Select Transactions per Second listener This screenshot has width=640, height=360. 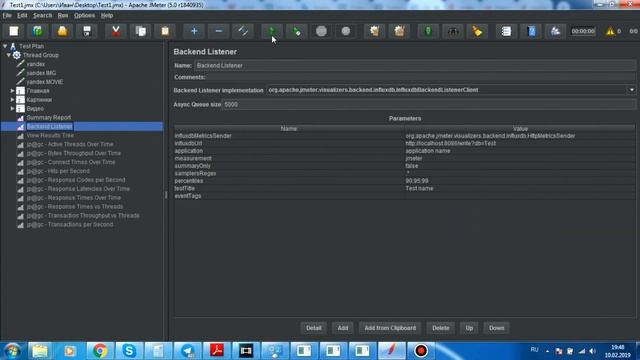point(70,224)
